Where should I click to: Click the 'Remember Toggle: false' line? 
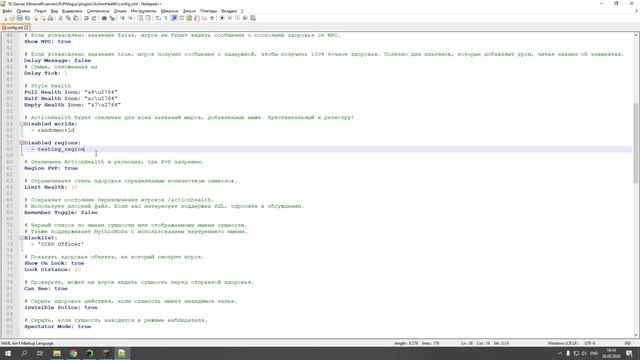pyautogui.click(x=61, y=213)
